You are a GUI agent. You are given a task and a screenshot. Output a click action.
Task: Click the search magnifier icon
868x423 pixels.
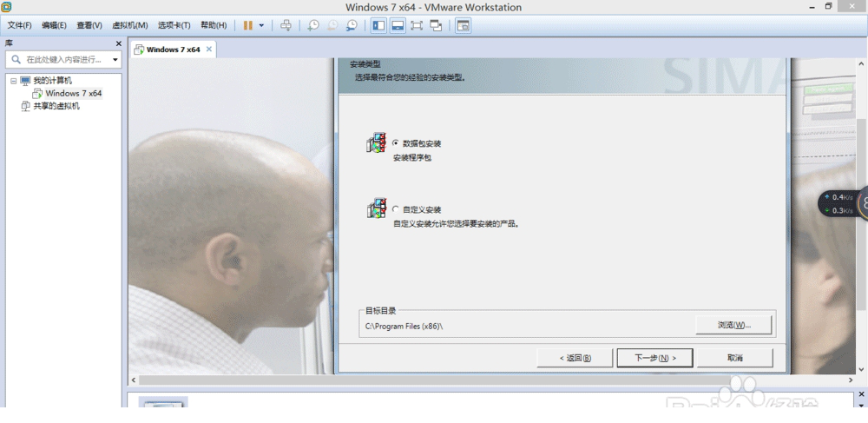[x=16, y=59]
